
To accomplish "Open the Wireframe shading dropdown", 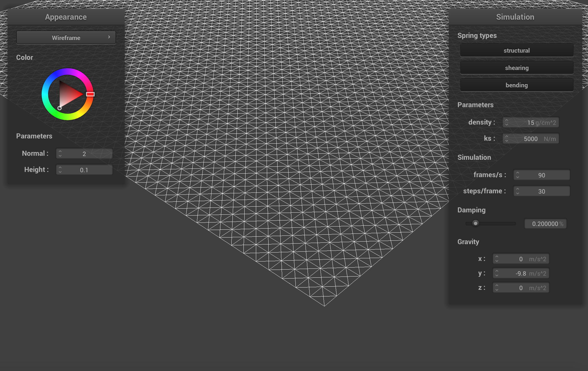I will [x=66, y=38].
